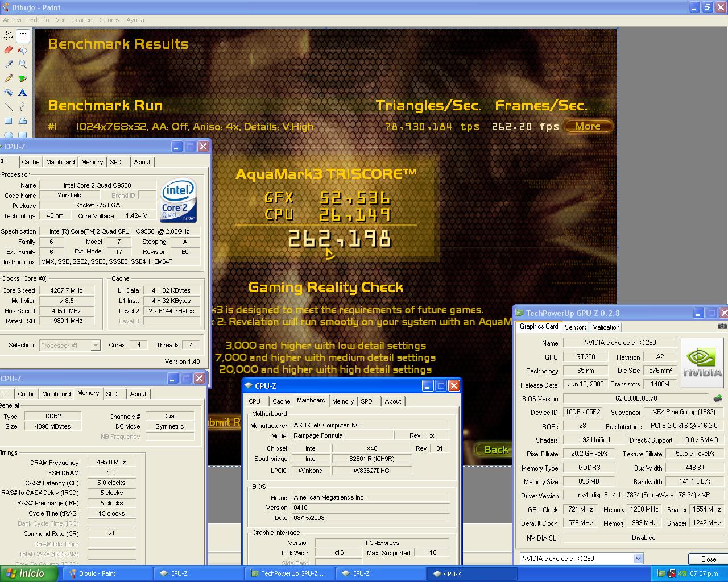Screen dimensions: 728x582
Task: Choose the Pencil tool in Paint
Action: (9, 78)
